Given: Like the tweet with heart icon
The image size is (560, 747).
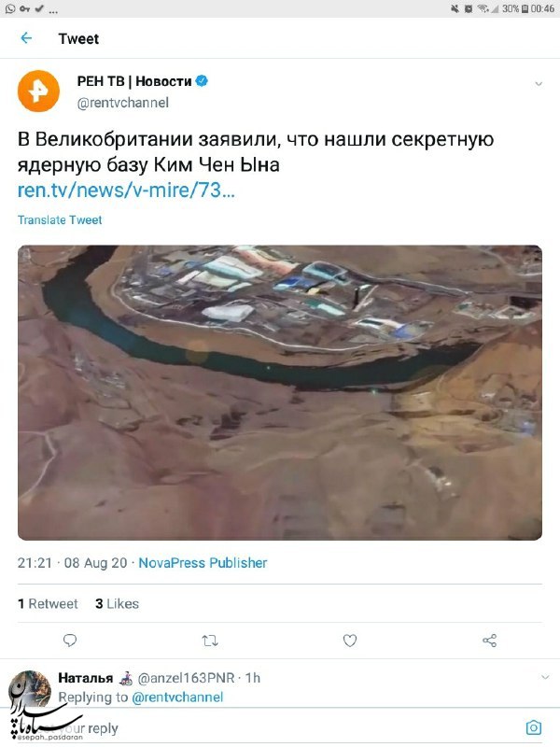Looking at the screenshot, I should tap(350, 641).
